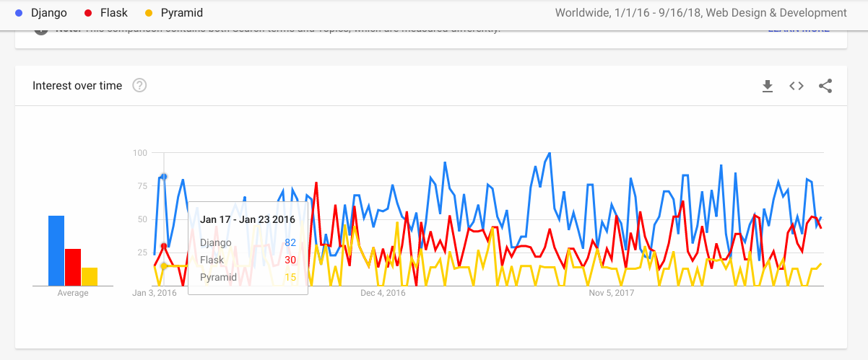Select the Flask term in header
Viewport: 868px width, 360px height.
114,13
